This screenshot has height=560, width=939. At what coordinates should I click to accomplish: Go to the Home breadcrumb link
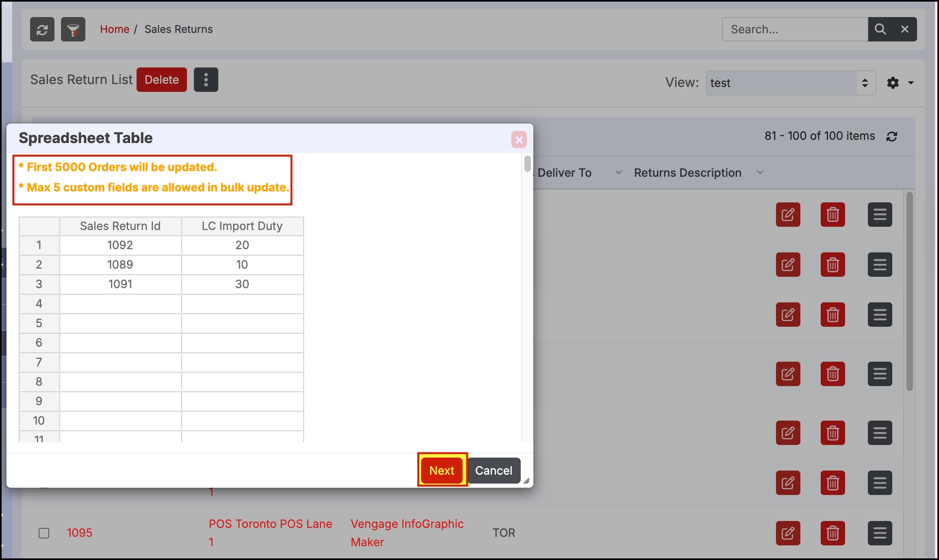coord(115,29)
